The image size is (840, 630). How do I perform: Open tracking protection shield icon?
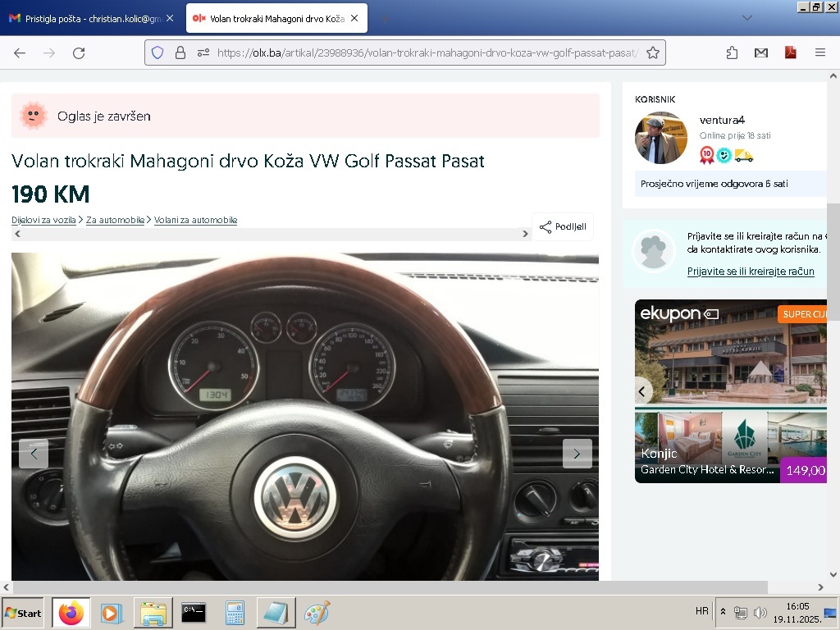point(157,52)
